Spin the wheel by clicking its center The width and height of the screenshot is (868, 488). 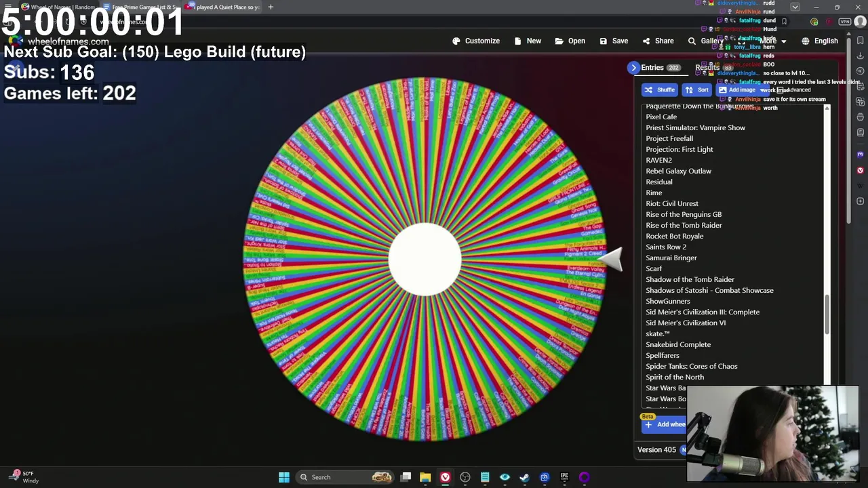[x=425, y=259]
